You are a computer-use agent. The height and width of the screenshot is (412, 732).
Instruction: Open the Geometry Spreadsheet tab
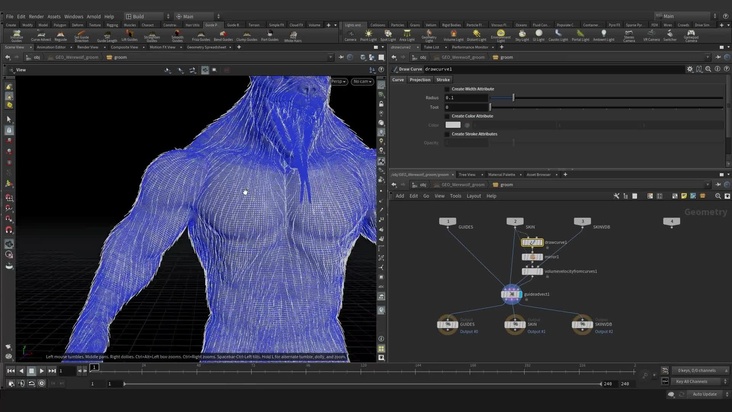[x=208, y=46]
